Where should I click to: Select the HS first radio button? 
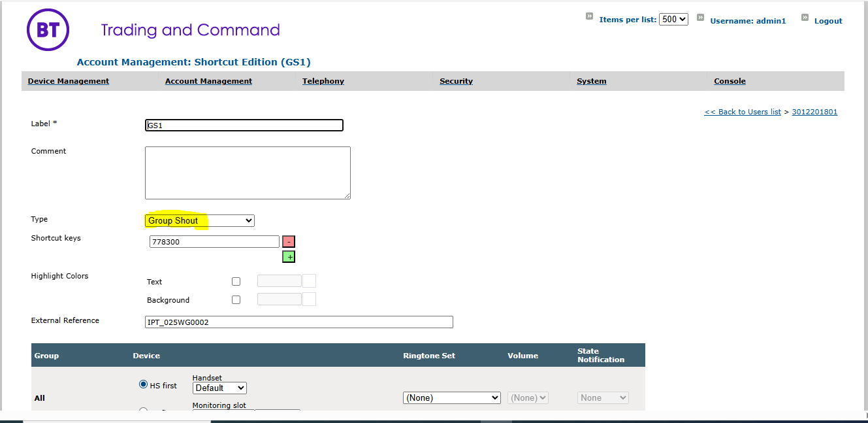point(143,385)
